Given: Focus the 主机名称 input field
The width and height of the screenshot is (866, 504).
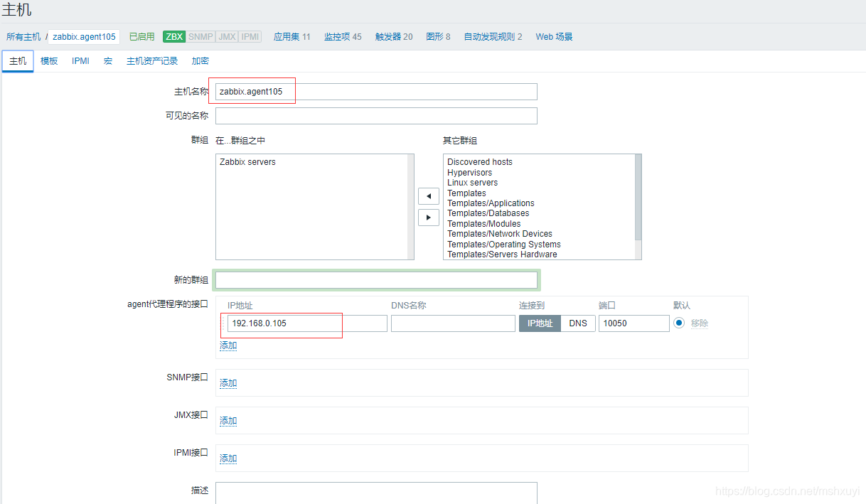Looking at the screenshot, I should click(x=376, y=92).
